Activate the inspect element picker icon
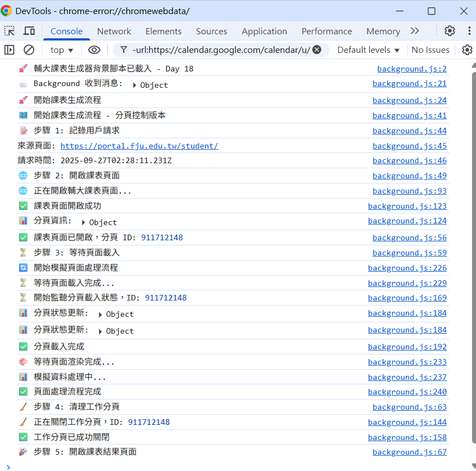Image resolution: width=476 pixels, height=471 pixels. [x=10, y=31]
